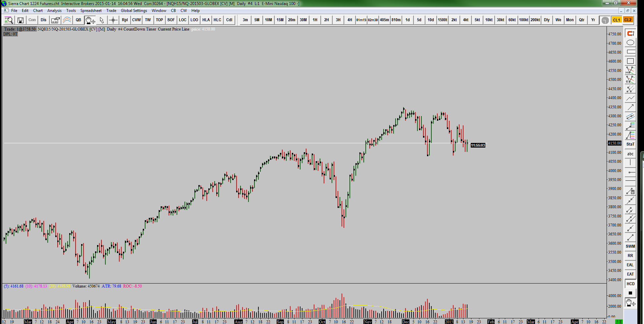Choose the wide rectangle highlight tool

(x=630, y=52)
